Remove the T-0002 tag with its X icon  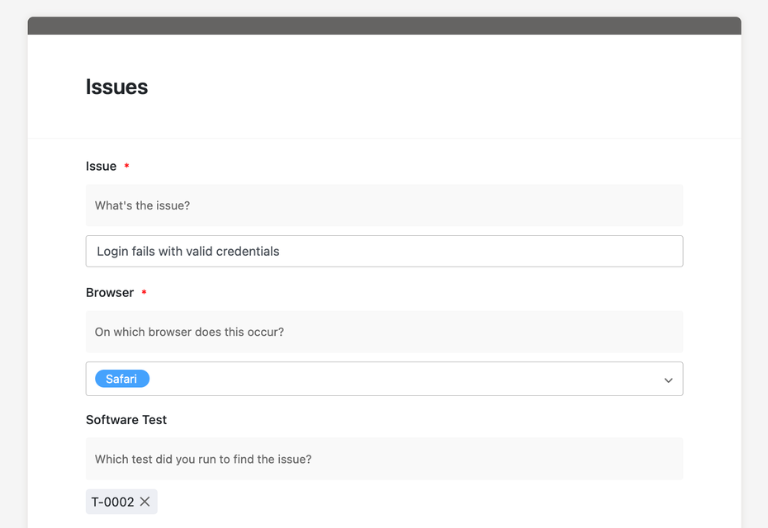(x=145, y=502)
